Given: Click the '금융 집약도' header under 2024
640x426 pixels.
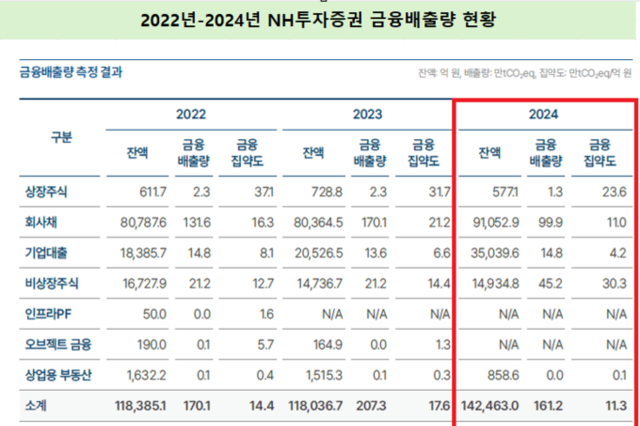Looking at the screenshot, I should coord(599,153).
